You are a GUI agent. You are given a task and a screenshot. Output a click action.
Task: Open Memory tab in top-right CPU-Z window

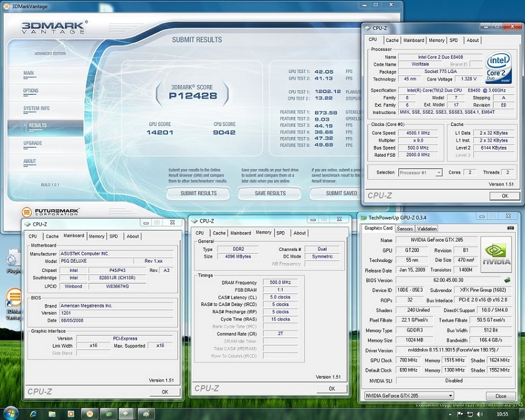click(x=437, y=40)
